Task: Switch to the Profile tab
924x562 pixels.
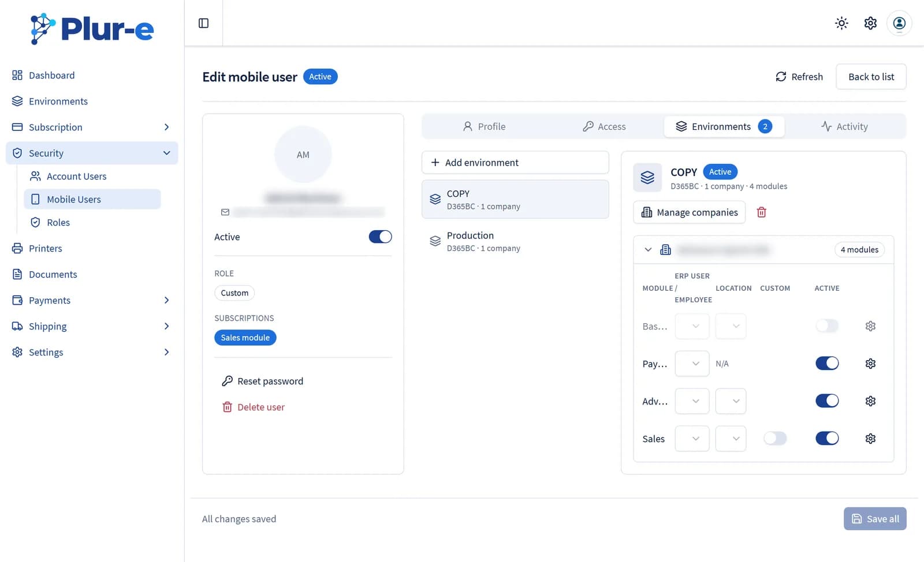Action: 484,126
